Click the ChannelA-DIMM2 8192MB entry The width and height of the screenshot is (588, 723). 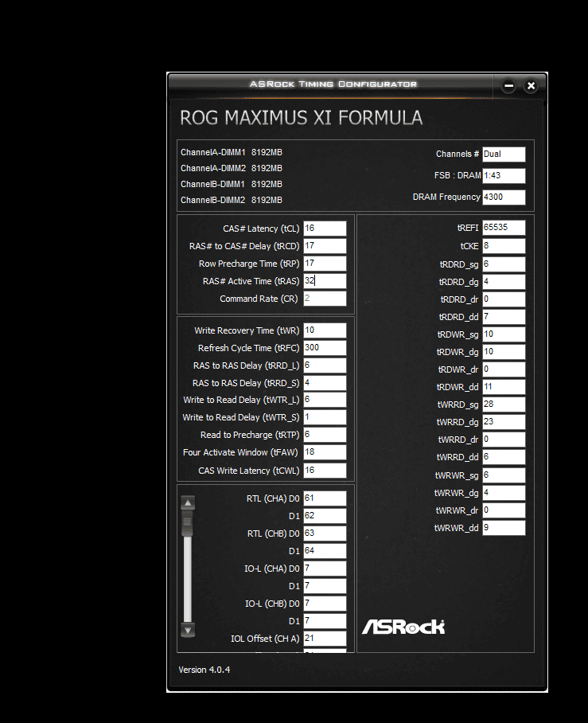(x=232, y=168)
